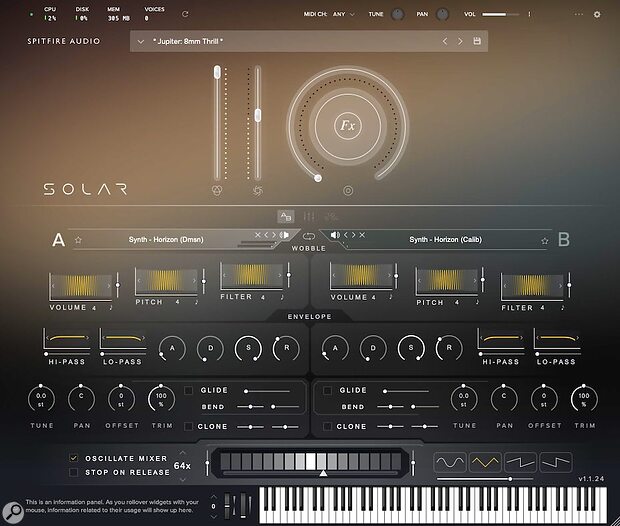Click the info panel magnifier icon

pos(13,513)
